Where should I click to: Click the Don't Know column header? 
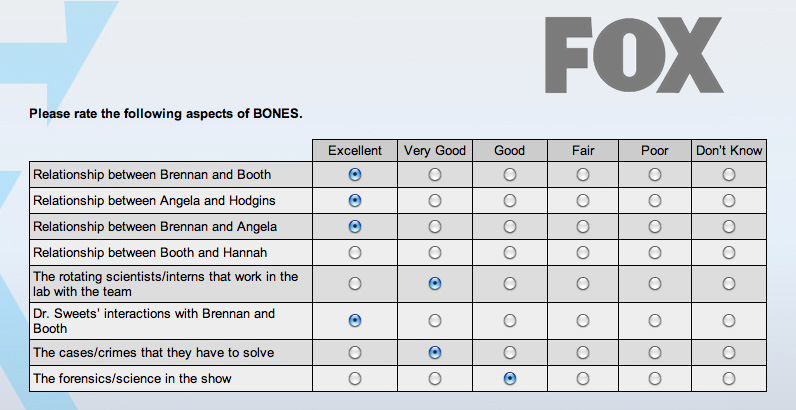tap(729, 151)
